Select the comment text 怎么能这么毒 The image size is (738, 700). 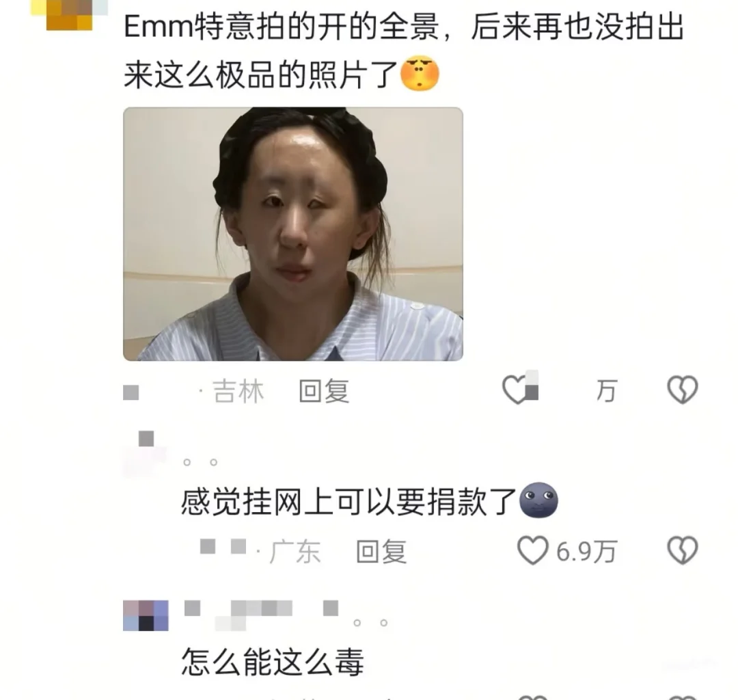click(273, 662)
